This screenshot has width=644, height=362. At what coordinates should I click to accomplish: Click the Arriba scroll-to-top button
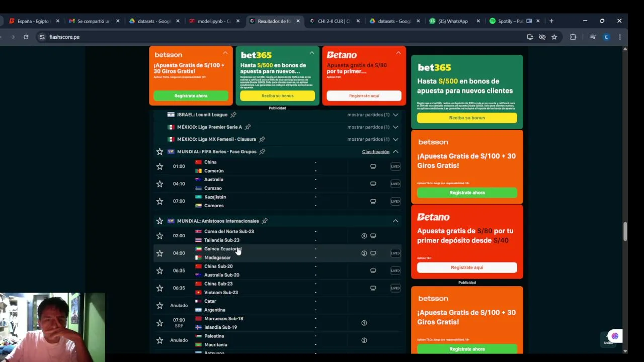pos(608,339)
